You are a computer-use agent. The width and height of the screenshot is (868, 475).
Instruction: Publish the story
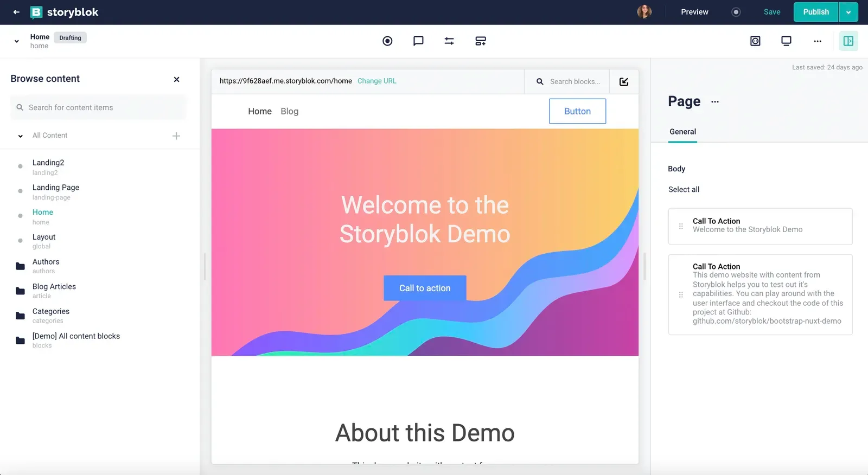coord(816,12)
